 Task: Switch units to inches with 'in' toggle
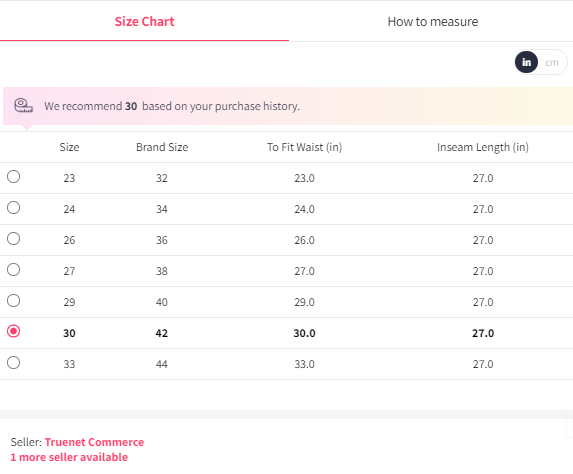tap(526, 62)
